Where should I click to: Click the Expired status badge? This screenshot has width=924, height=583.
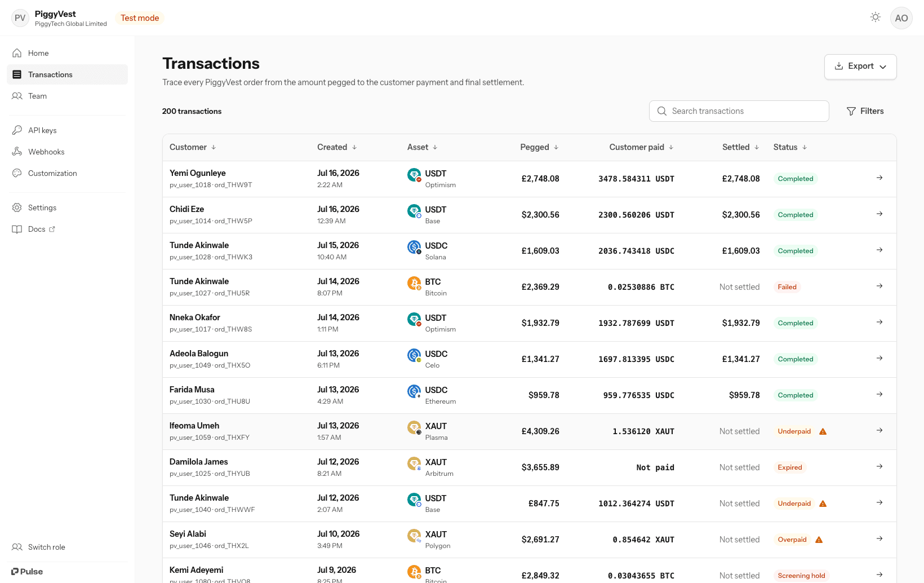click(x=789, y=467)
